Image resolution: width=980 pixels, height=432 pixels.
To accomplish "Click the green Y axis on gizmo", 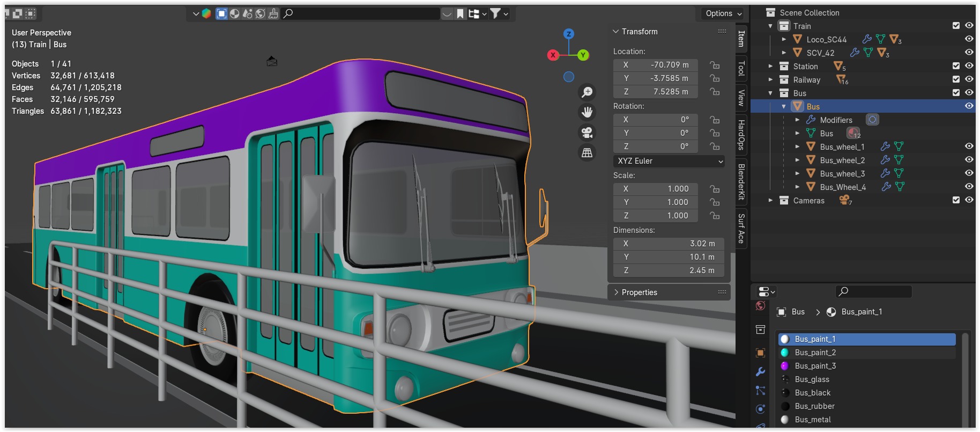I will tap(583, 55).
